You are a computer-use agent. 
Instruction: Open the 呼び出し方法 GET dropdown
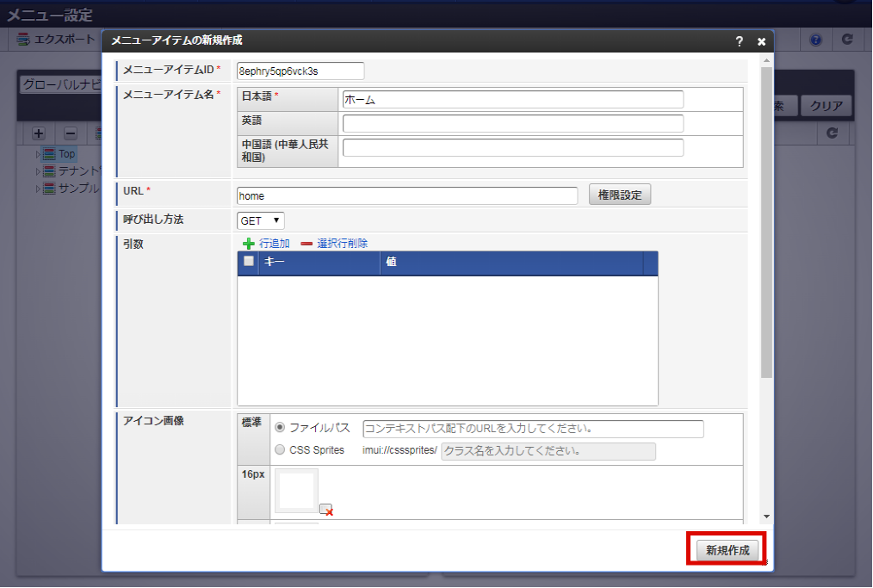[x=260, y=220]
